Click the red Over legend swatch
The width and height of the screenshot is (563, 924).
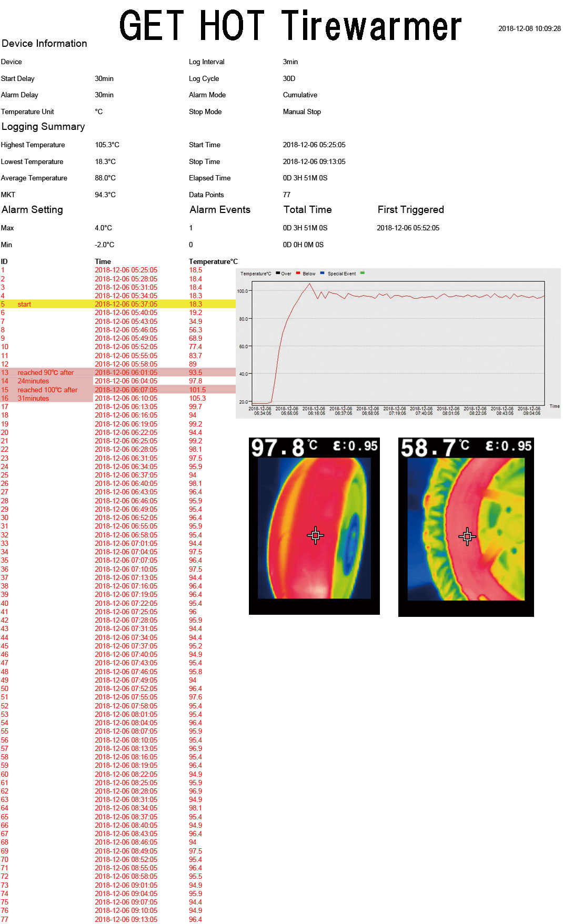298,273
